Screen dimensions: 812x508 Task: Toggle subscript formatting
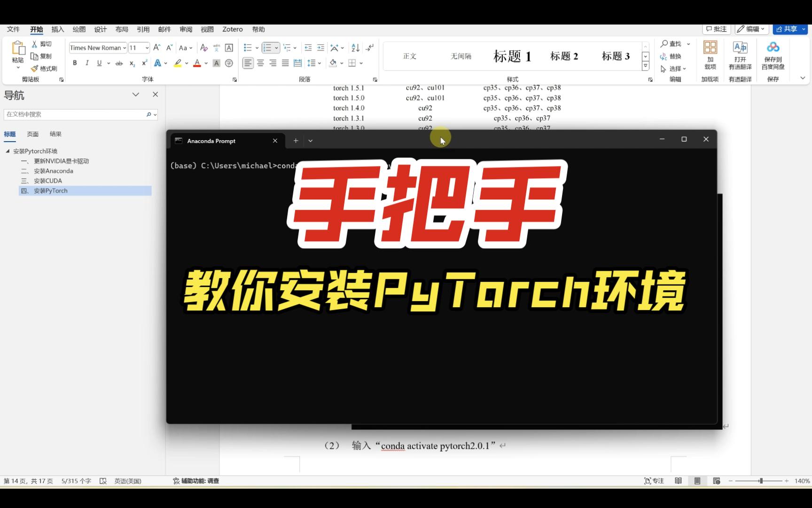pos(133,63)
